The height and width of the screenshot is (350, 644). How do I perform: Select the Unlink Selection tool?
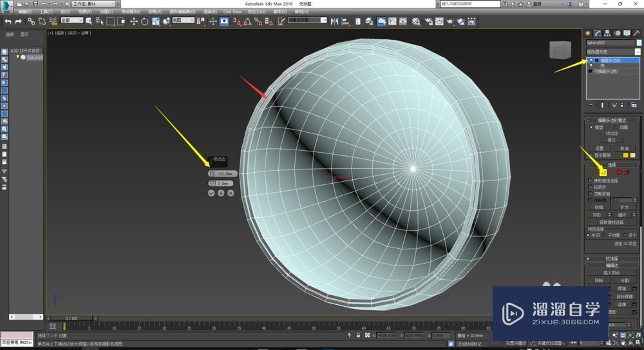[42, 21]
